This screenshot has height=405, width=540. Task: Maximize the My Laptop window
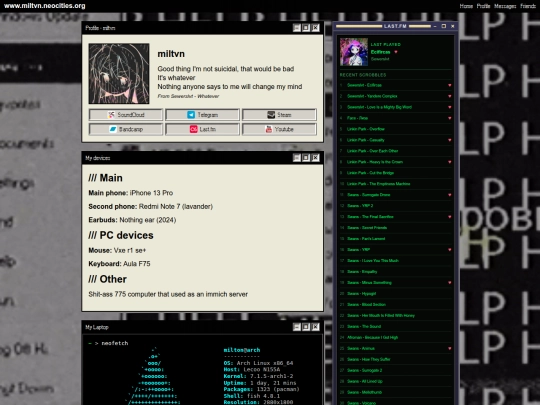click(x=306, y=327)
